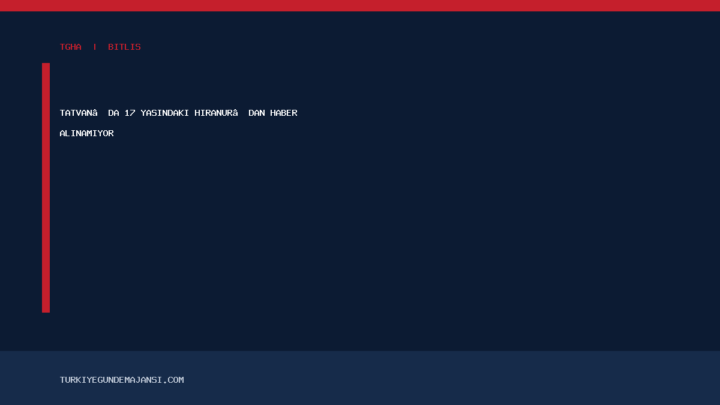
Task: Select the BITLIS location tag
Action: 124,47
